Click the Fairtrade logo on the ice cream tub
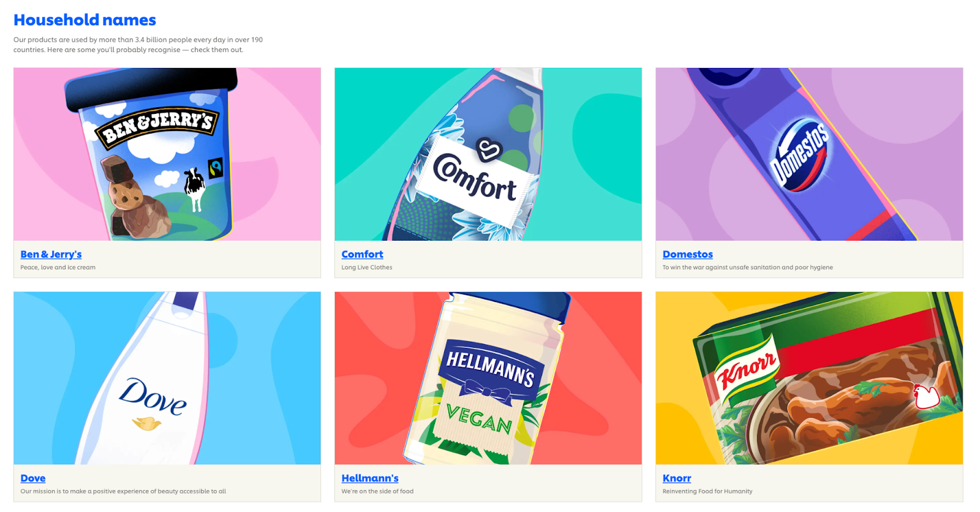The image size is (980, 512). click(x=216, y=168)
